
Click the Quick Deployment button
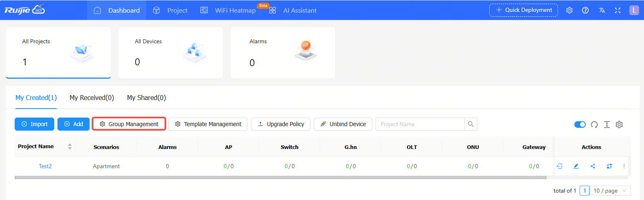click(523, 10)
